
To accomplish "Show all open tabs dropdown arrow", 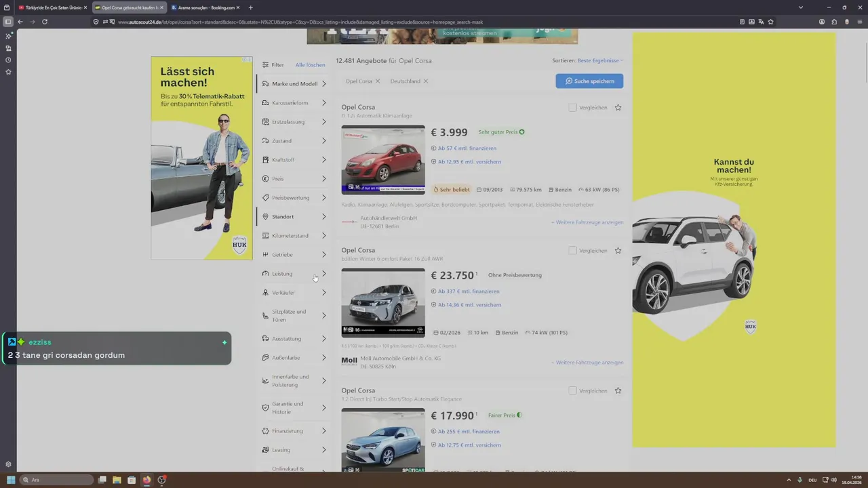I will click(x=801, y=7).
